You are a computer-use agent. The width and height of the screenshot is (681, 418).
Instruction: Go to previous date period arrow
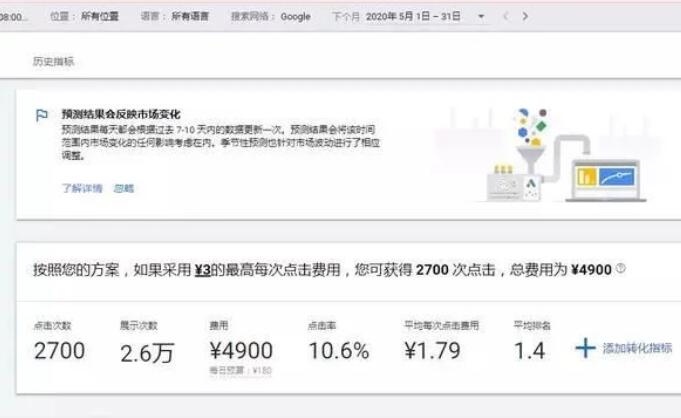[x=505, y=17]
